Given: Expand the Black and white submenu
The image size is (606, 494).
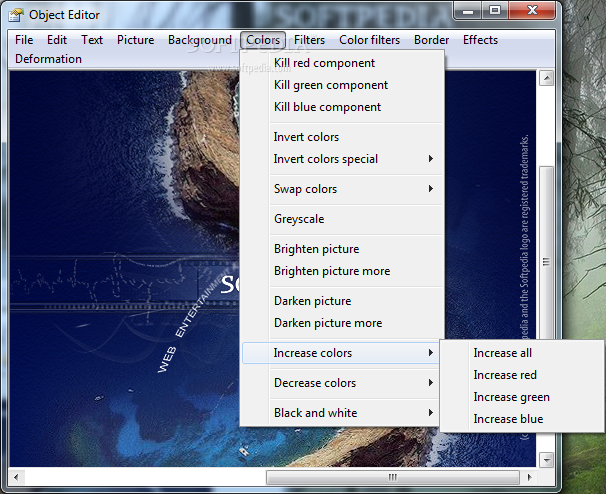Looking at the screenshot, I should coord(341,413).
